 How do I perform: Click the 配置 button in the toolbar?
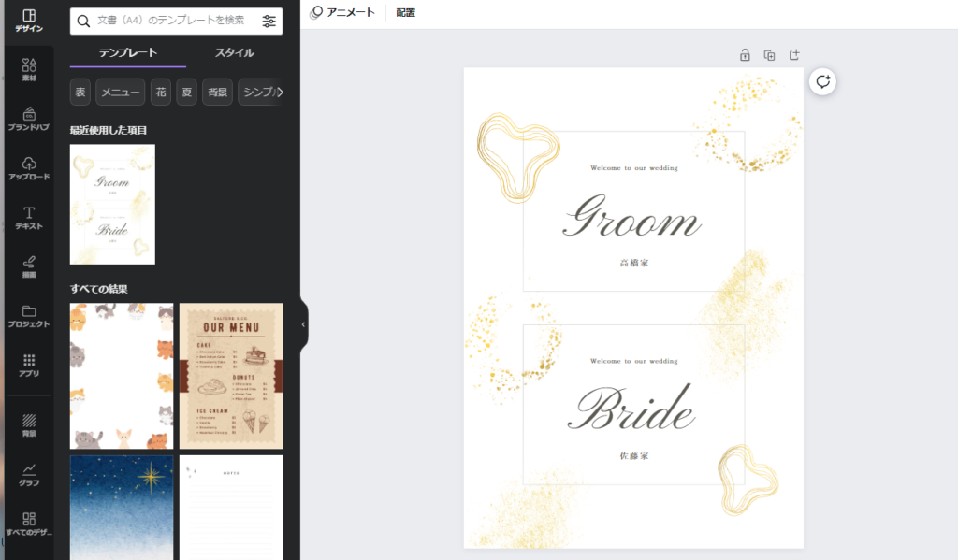point(405,13)
